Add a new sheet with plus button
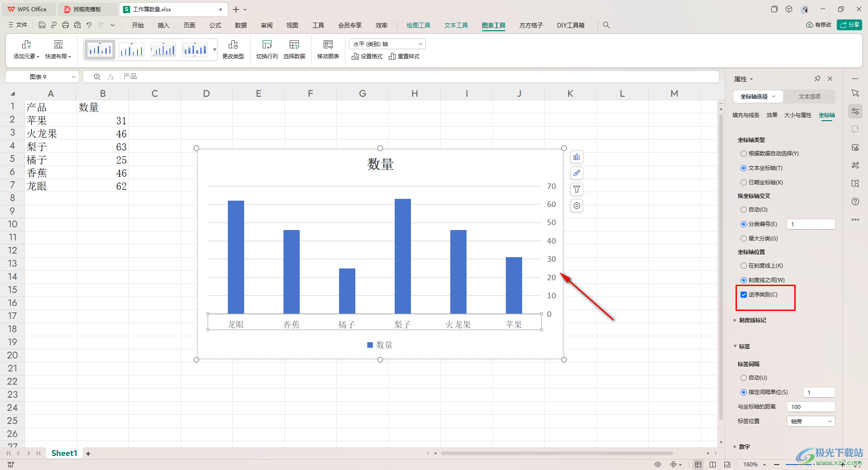The width and height of the screenshot is (868, 470). [x=88, y=454]
